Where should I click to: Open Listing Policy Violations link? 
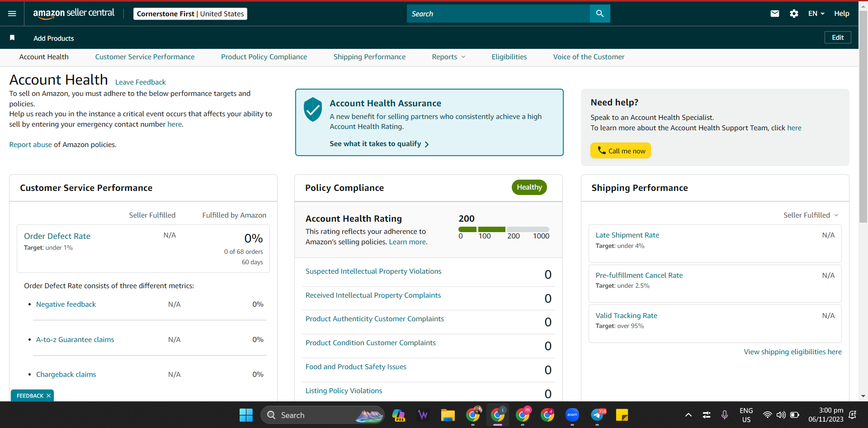coord(344,391)
